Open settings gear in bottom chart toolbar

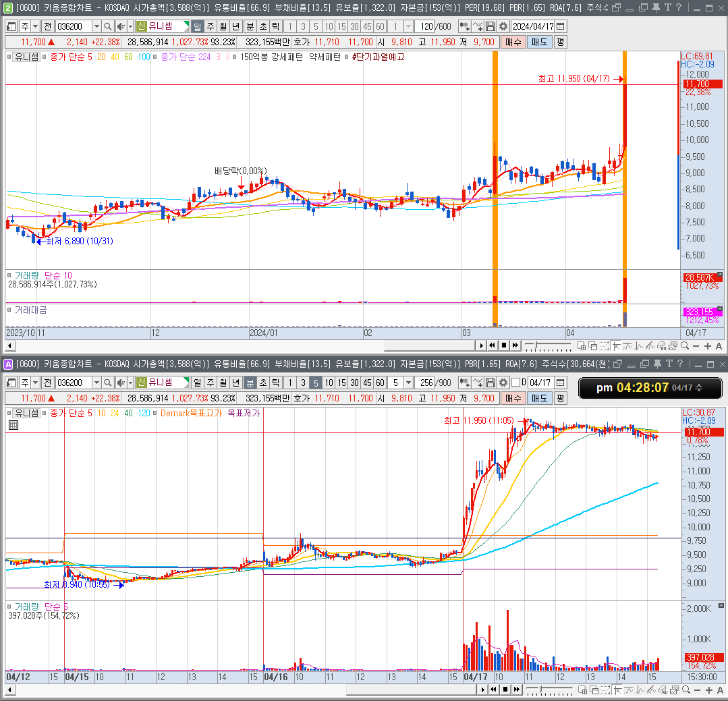pos(503,383)
